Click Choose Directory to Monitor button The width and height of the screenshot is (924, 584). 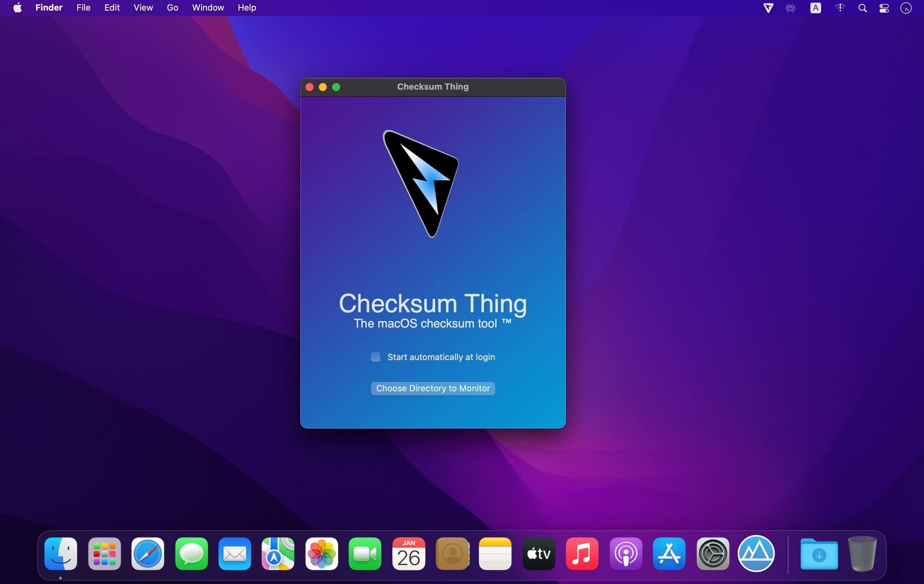click(432, 388)
